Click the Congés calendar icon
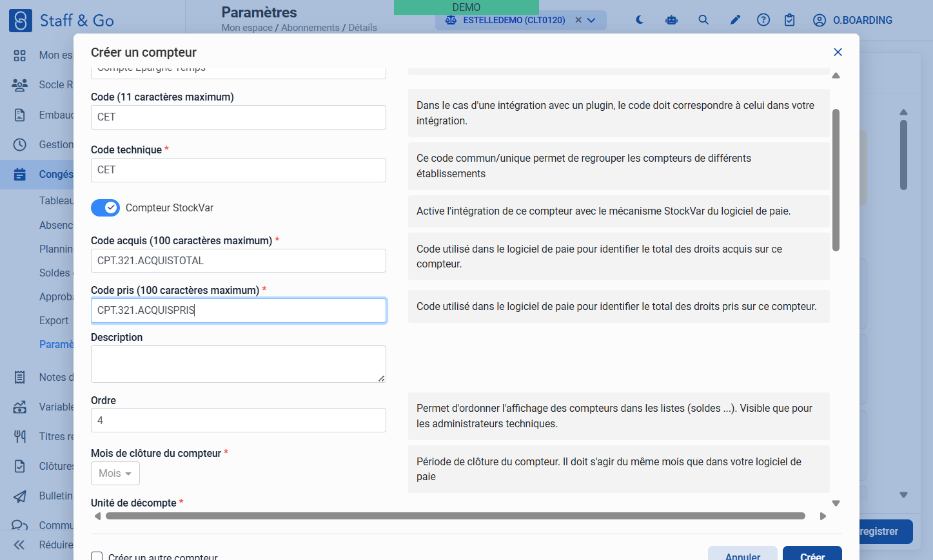 tap(20, 174)
